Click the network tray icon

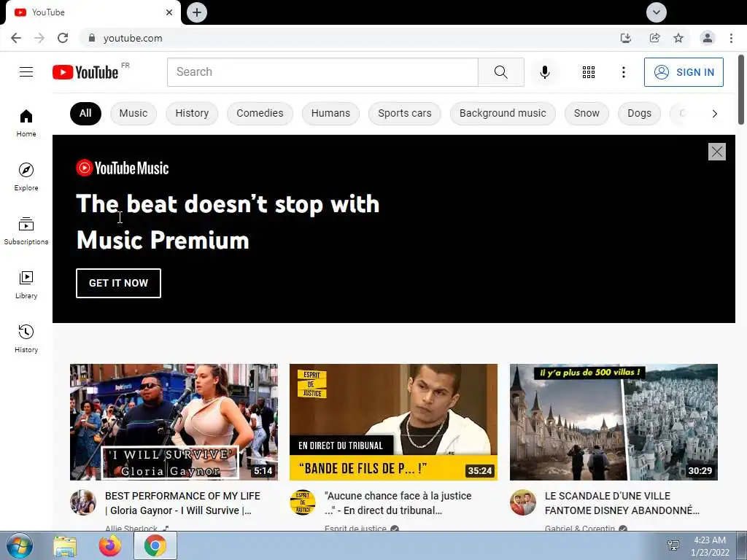[x=673, y=545]
